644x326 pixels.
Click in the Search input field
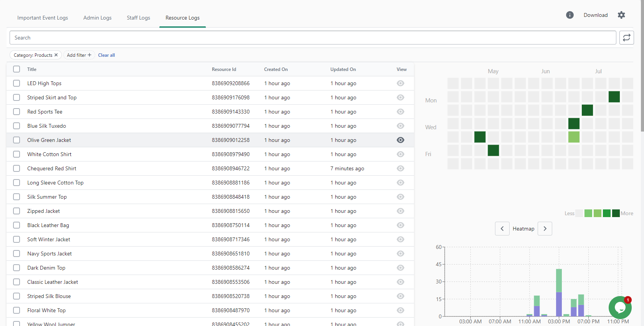[x=313, y=38]
